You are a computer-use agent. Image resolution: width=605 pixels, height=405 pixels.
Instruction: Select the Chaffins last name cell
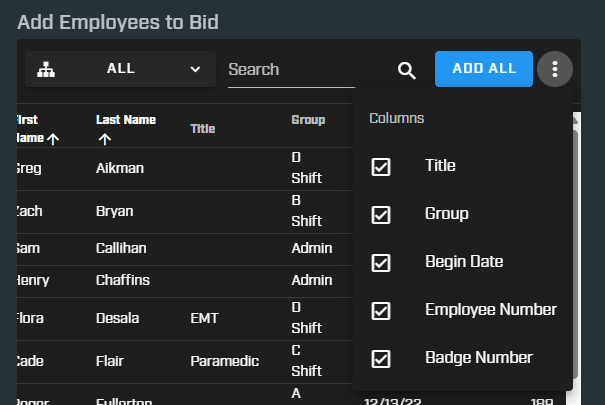click(x=123, y=280)
